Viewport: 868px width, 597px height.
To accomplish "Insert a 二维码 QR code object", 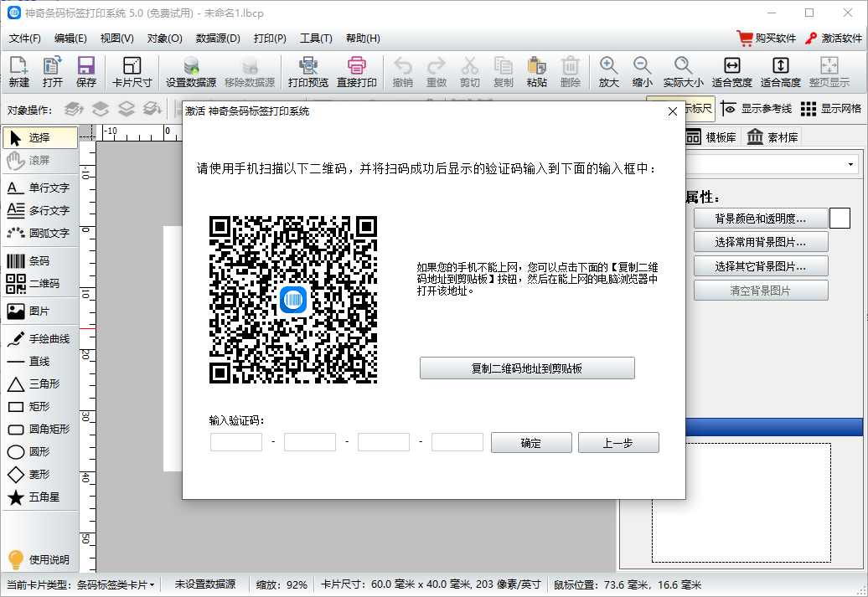I will coord(40,284).
